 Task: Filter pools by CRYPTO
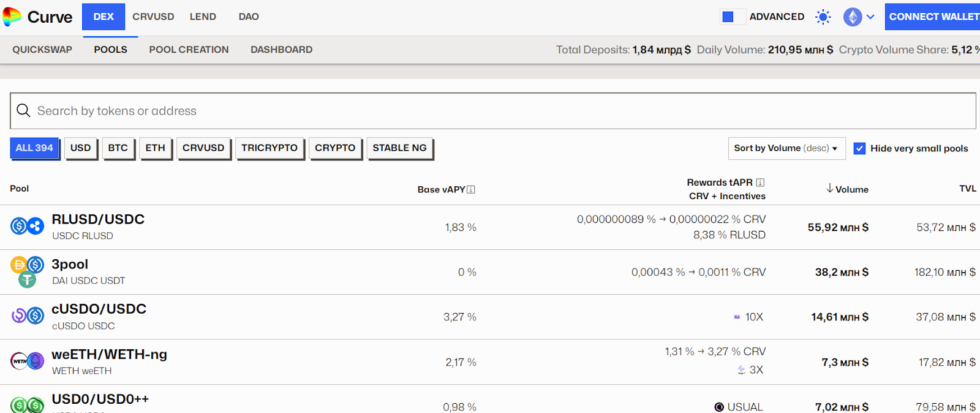pyautogui.click(x=335, y=148)
